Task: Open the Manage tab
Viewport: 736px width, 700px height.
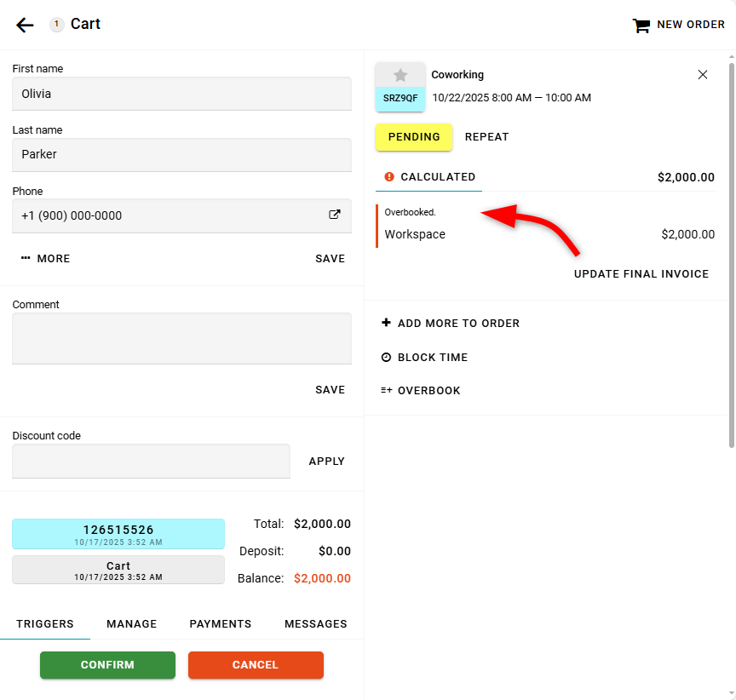Action: click(x=131, y=624)
